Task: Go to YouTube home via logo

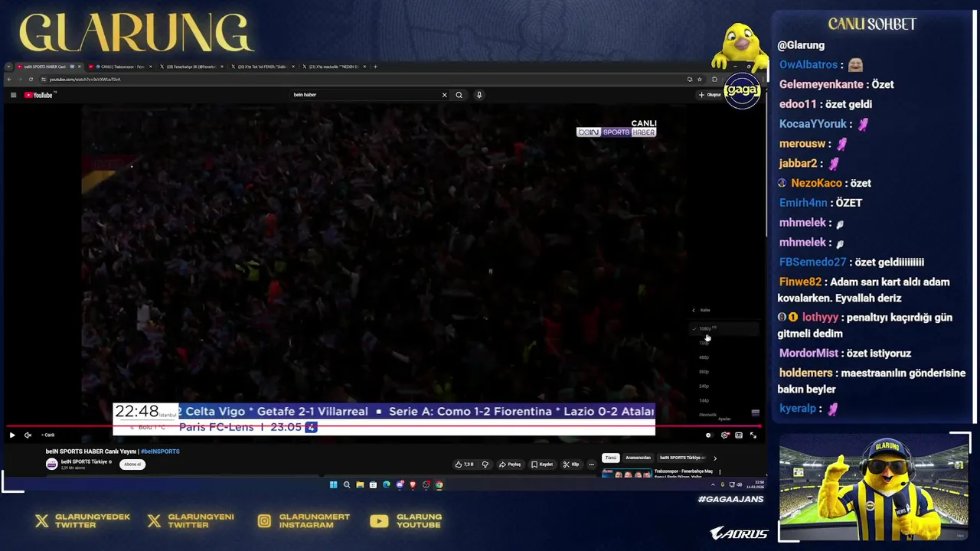Action: pyautogui.click(x=39, y=95)
